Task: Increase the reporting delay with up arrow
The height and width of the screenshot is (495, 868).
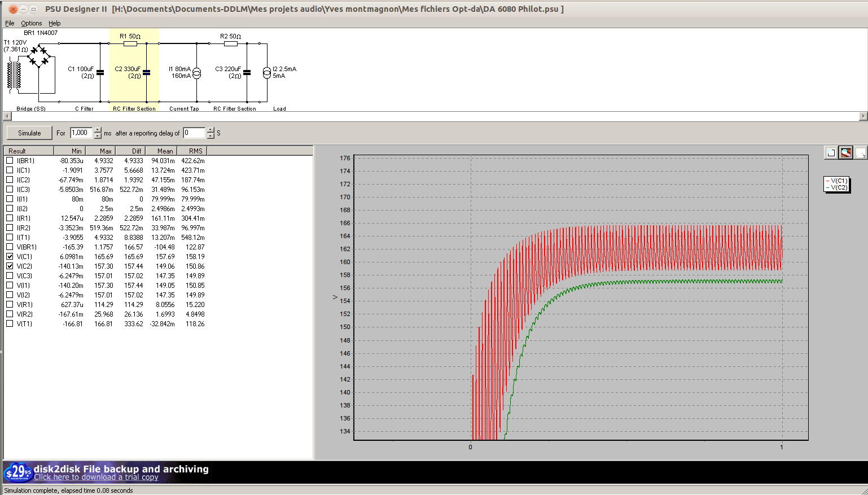Action: [211, 130]
